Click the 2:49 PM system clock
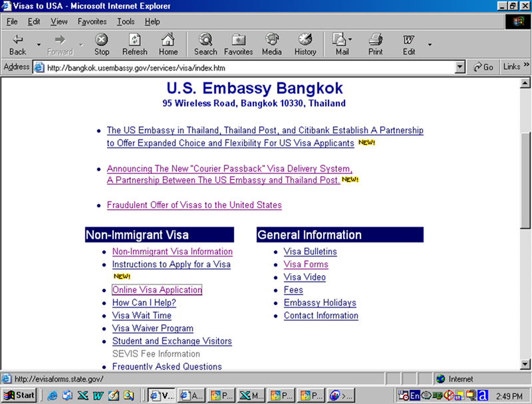The height and width of the screenshot is (404, 532). (509, 396)
